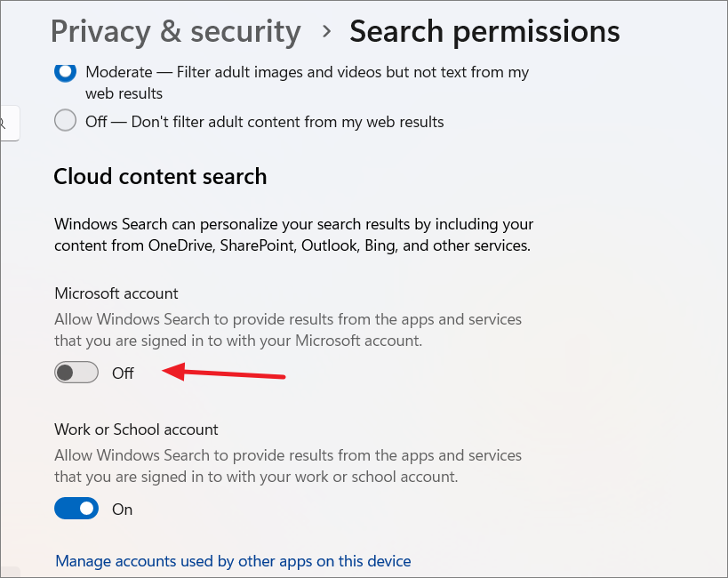Go back to Privacy & security breadcrumb
This screenshot has width=728, height=578.
[x=176, y=32]
